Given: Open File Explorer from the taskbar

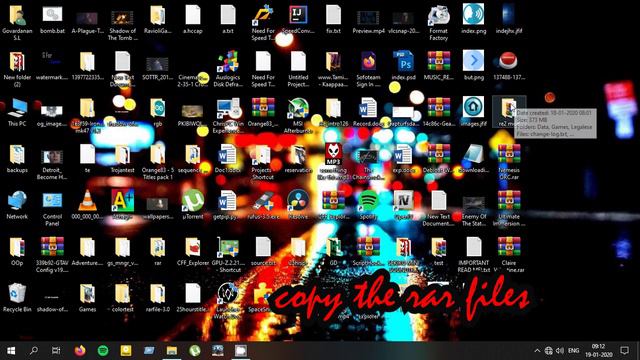Looking at the screenshot, I should click(172, 351).
